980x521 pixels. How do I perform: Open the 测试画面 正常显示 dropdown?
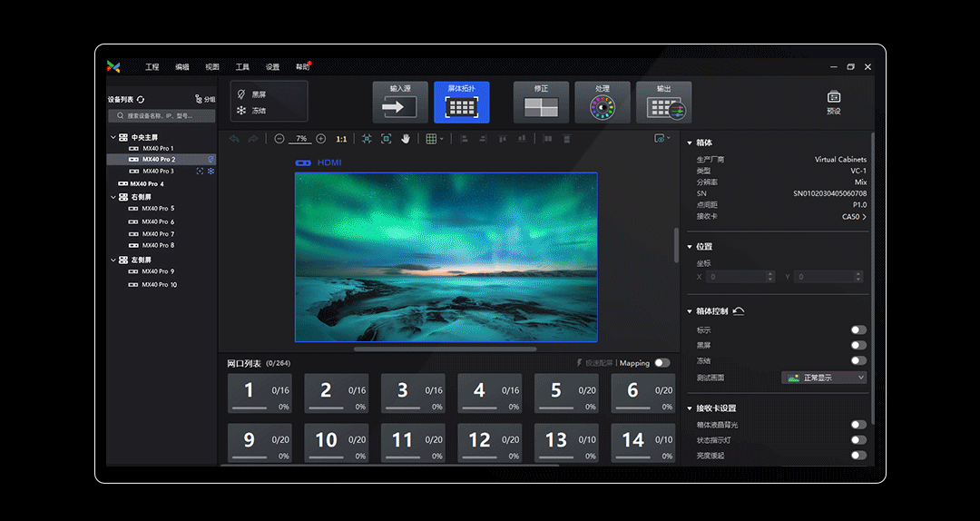point(825,378)
